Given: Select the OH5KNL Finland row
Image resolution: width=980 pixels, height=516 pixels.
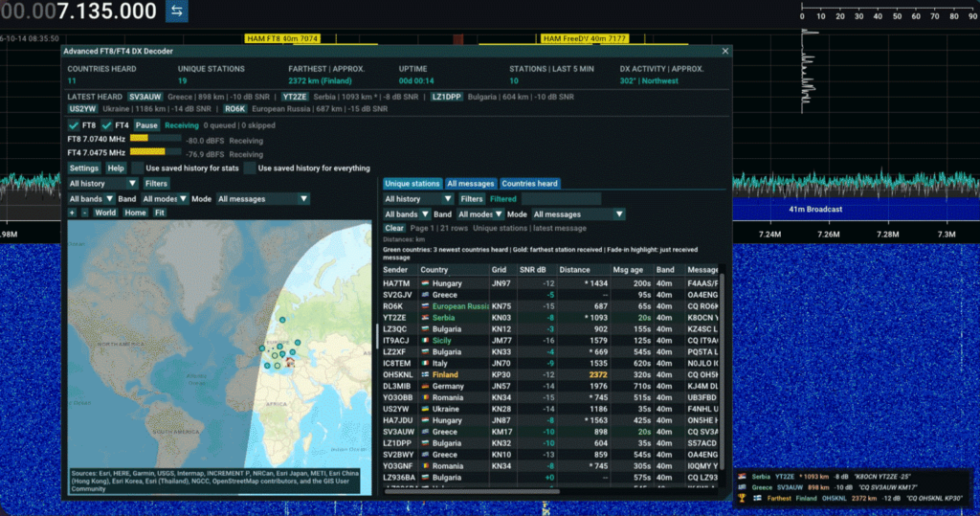Looking at the screenshot, I should [550, 375].
